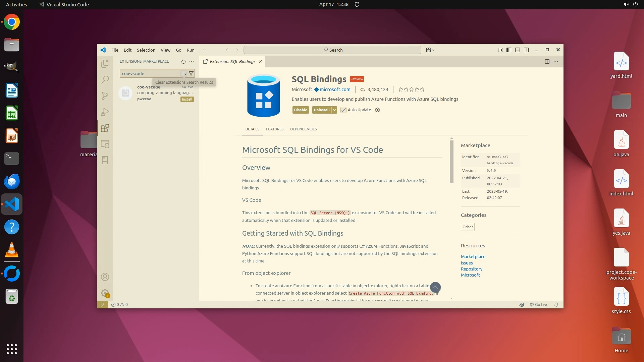Screen dimensions: 644x362
Task: Expand the Uninstall dropdown arrow
Action: (334, 110)
